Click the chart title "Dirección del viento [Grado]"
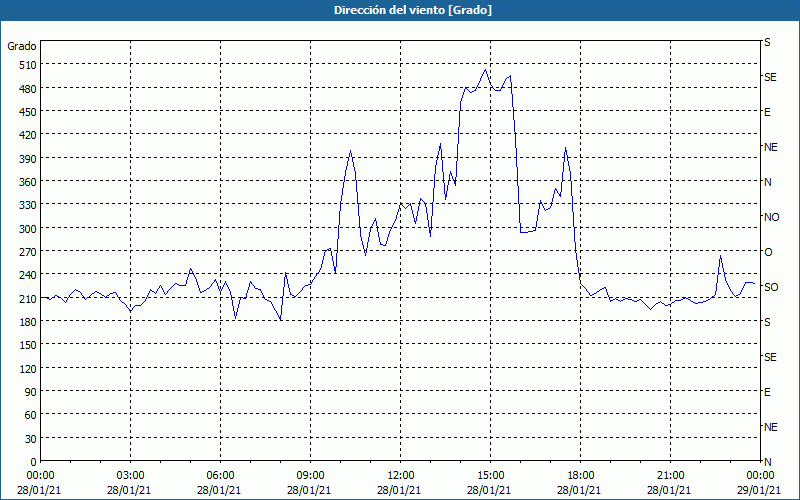 tap(413, 10)
